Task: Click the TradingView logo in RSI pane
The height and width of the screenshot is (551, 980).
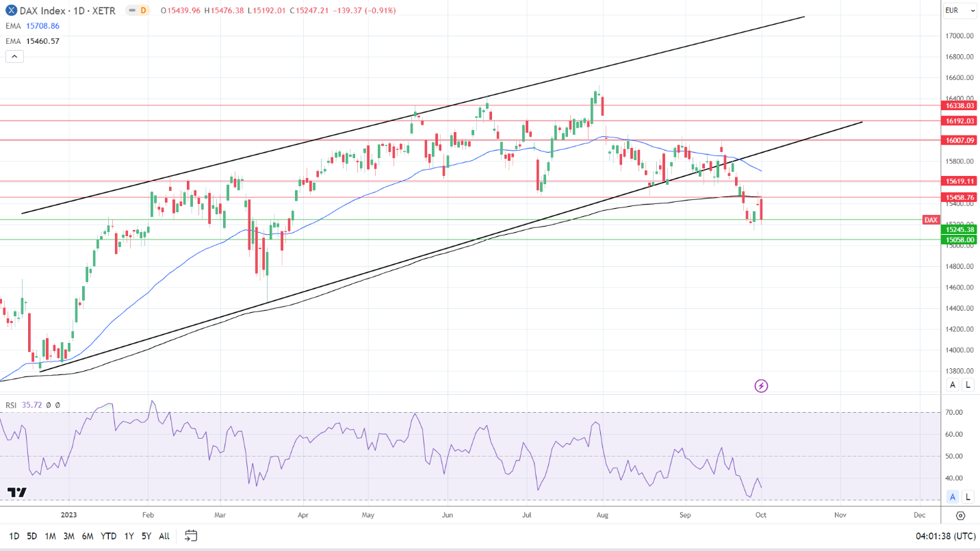Action: point(17,492)
